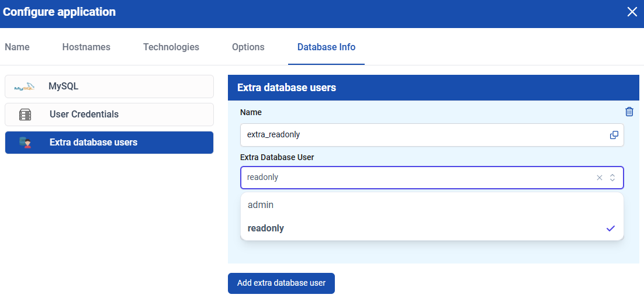
Task: Copy the Name field value
Action: pos(614,135)
